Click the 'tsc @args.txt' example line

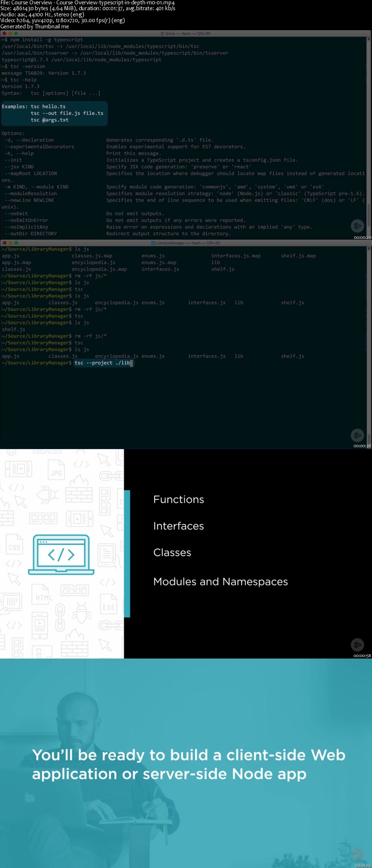(49, 120)
